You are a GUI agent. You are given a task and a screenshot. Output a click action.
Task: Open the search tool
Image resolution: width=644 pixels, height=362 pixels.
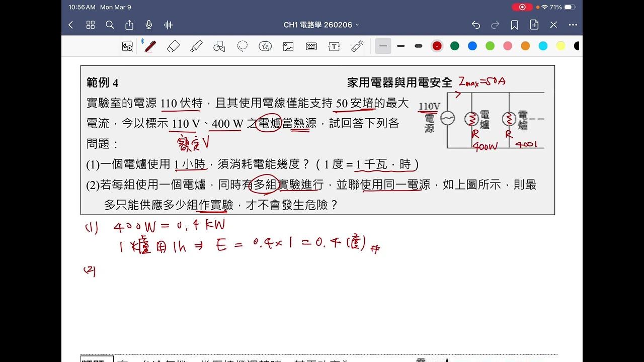[110, 25]
